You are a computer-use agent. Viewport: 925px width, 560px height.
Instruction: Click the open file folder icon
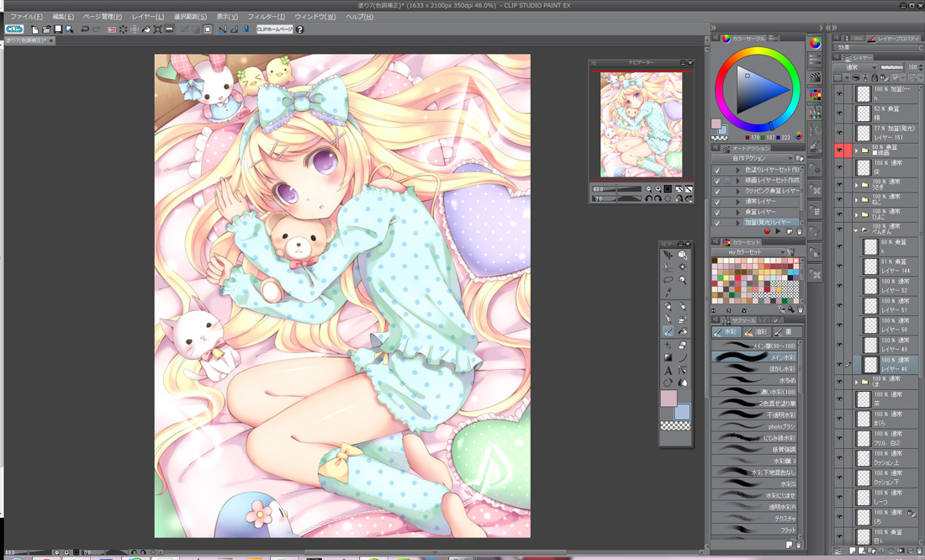[x=46, y=29]
